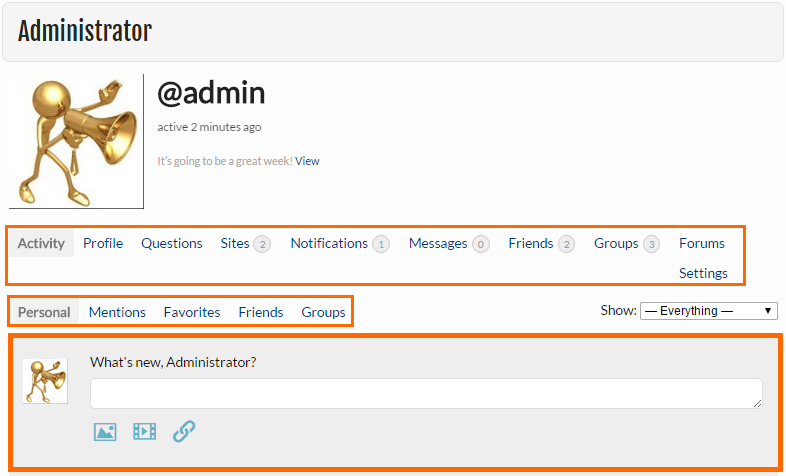Screen dimensions: 786x476
Task: Click the video attachment film icon
Action: click(144, 431)
